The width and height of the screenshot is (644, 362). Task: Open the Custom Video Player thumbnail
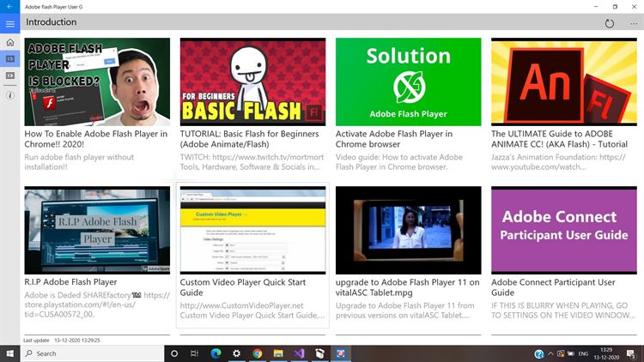pyautogui.click(x=252, y=230)
